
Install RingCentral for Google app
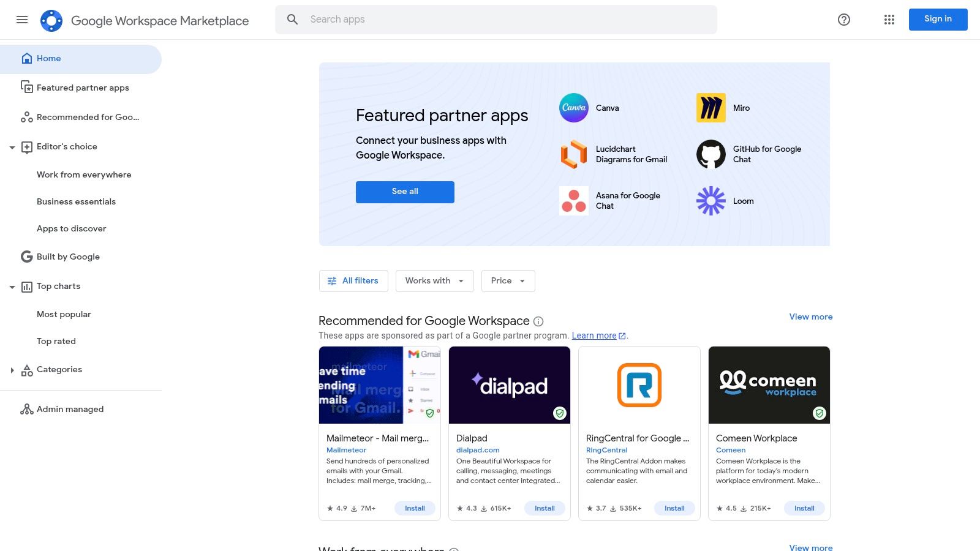coord(674,508)
